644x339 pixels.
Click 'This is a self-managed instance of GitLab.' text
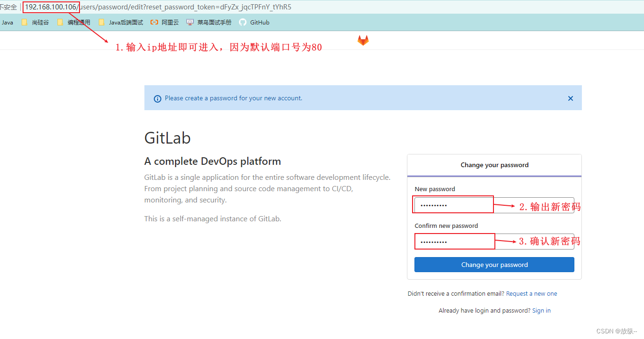click(x=213, y=218)
